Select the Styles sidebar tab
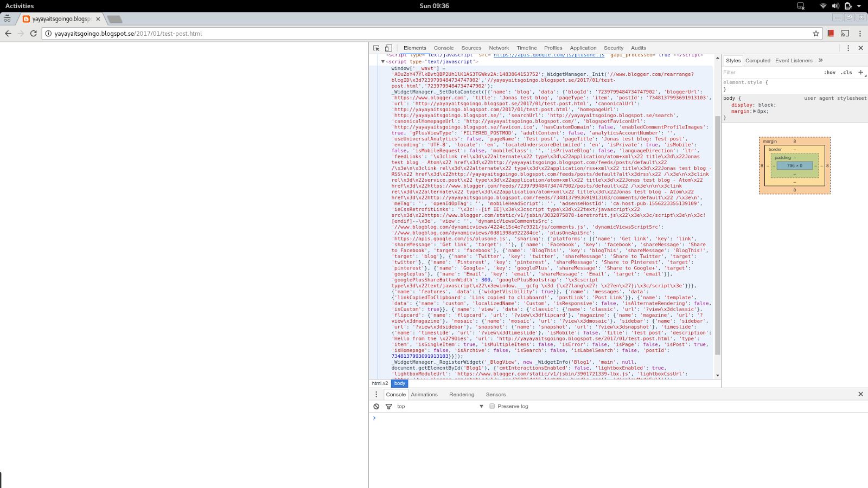The width and height of the screenshot is (868, 488). point(733,61)
